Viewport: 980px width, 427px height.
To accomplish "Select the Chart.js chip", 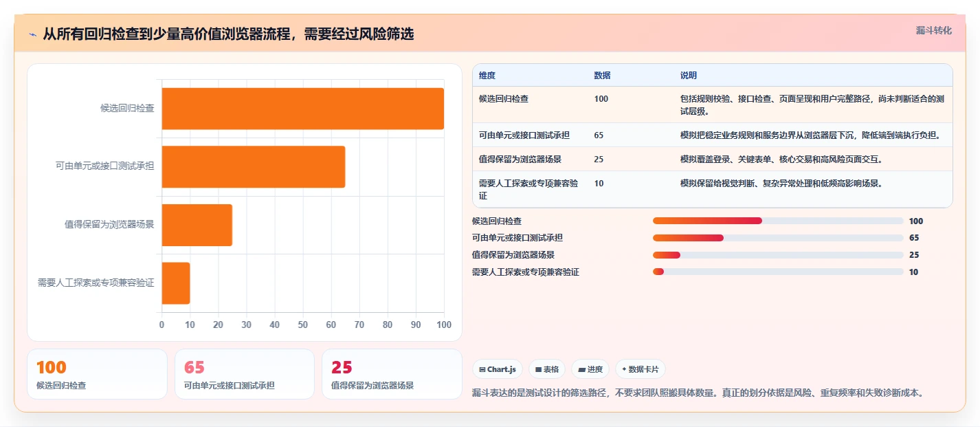I will 498,369.
